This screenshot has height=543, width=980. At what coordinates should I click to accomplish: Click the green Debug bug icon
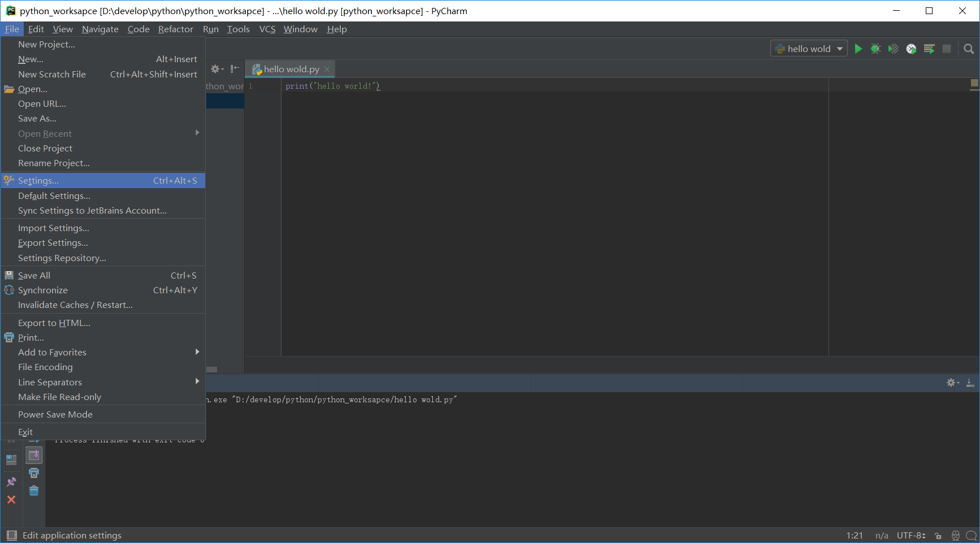pyautogui.click(x=875, y=49)
